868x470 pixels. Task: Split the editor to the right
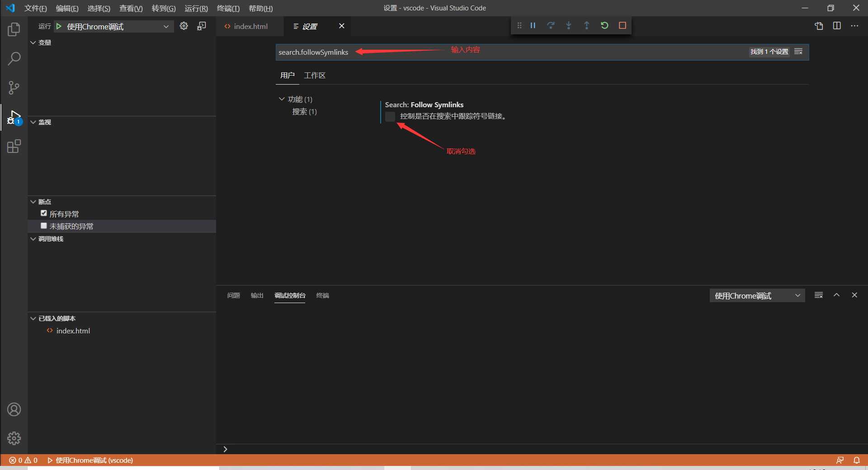837,26
